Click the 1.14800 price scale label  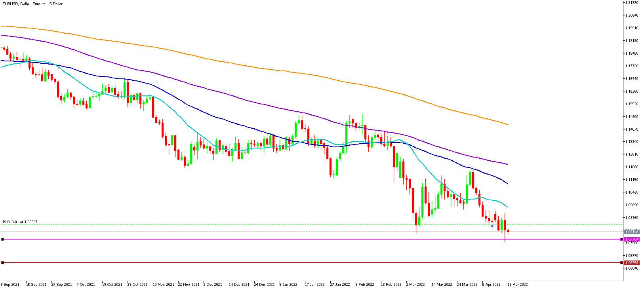(x=632, y=117)
